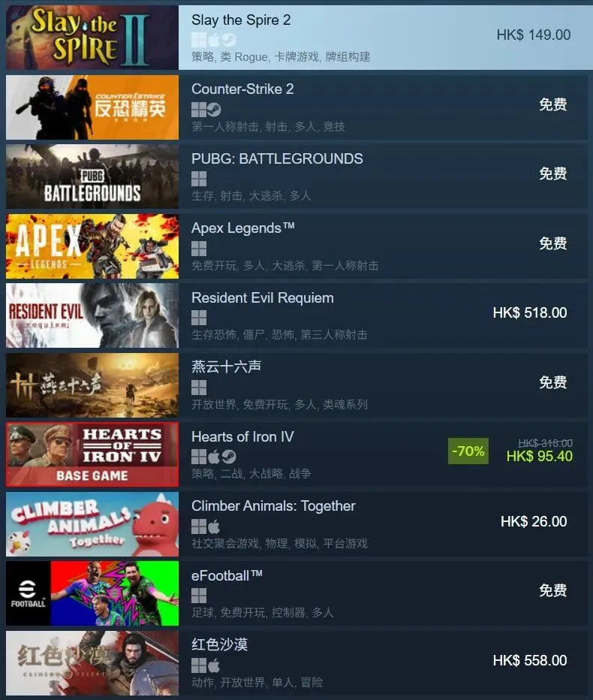Click SteamOS icon under Counter-Strike 2

pos(214,110)
